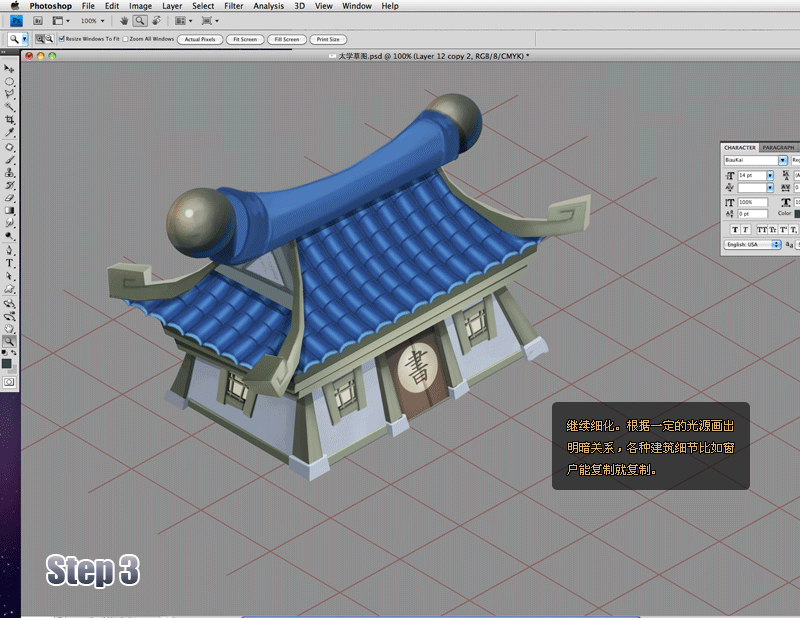
Task: Select the Eyedropper tool
Action: 9,133
